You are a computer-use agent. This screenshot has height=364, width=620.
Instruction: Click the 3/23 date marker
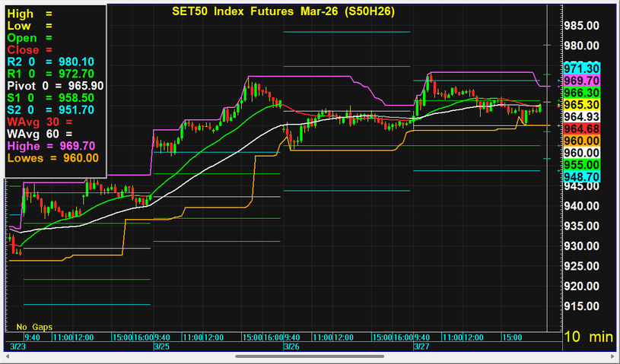17,346
